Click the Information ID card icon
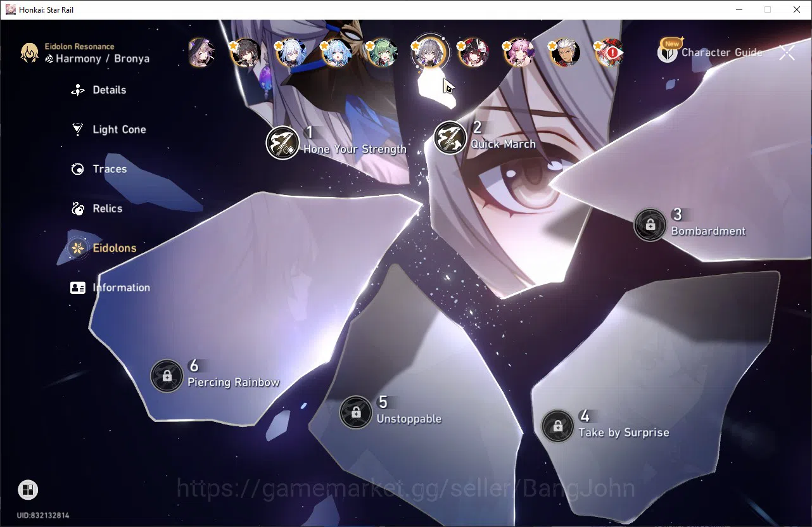The height and width of the screenshot is (527, 812). coord(77,288)
